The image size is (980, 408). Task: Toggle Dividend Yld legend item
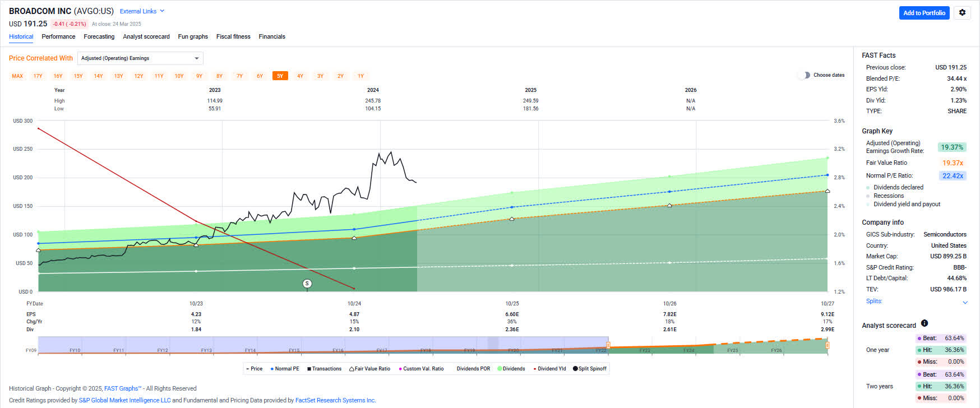[549, 369]
